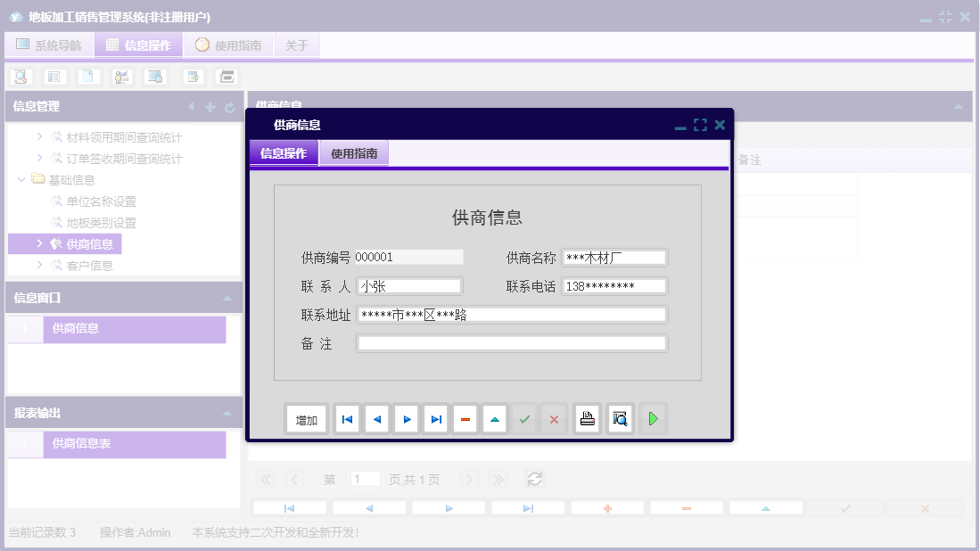Viewport: 980px width, 551px height.
Task: Move to the next supplier record
Action: (406, 418)
